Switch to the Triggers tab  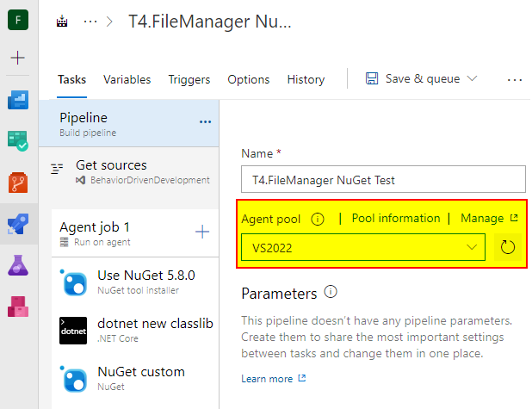pos(189,79)
